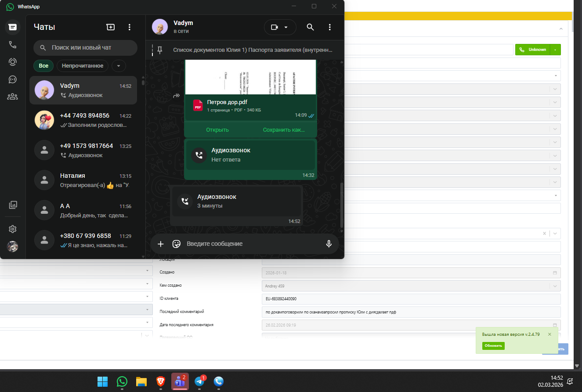
Task: Open the Чаты panel three-dot menu
Action: tap(129, 27)
